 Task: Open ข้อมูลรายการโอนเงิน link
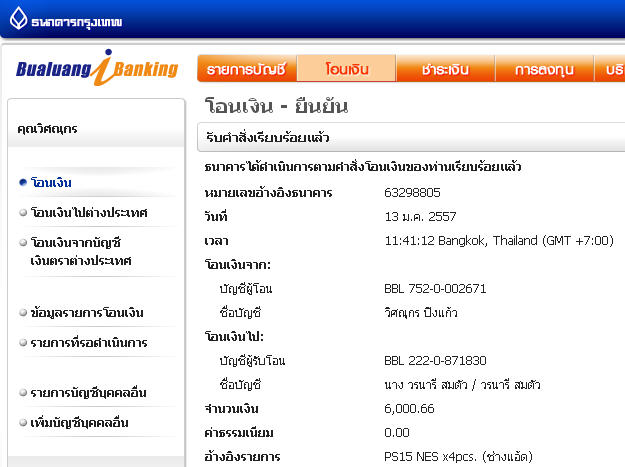[87, 312]
